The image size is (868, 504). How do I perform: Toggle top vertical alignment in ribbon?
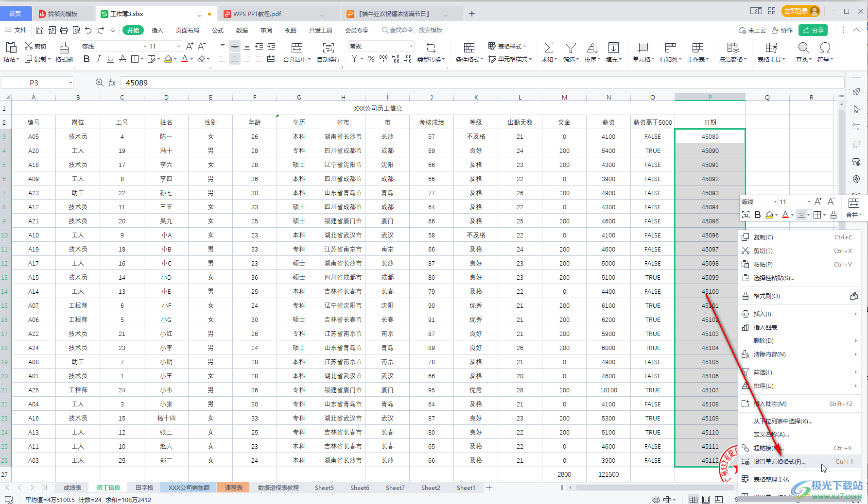(223, 46)
